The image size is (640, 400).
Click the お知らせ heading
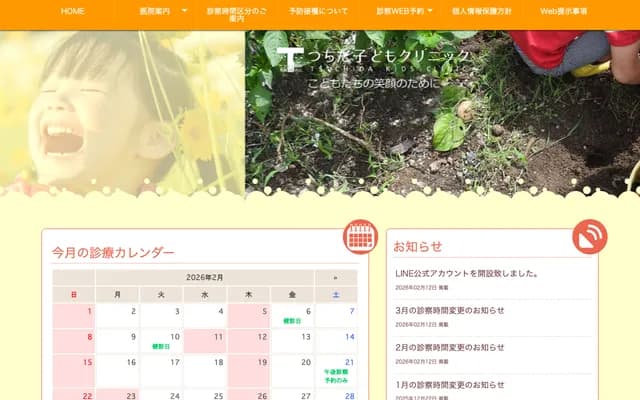(418, 247)
